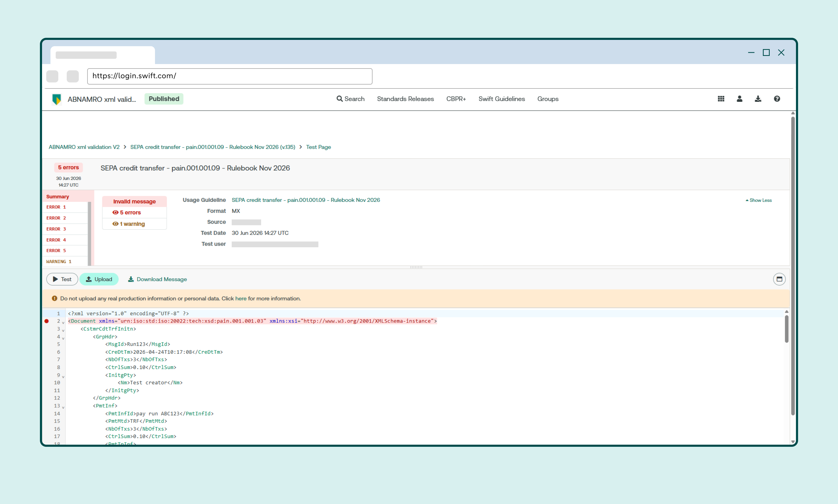Click the ABN AMRO shield logo
Image resolution: width=838 pixels, height=504 pixels.
coord(56,99)
